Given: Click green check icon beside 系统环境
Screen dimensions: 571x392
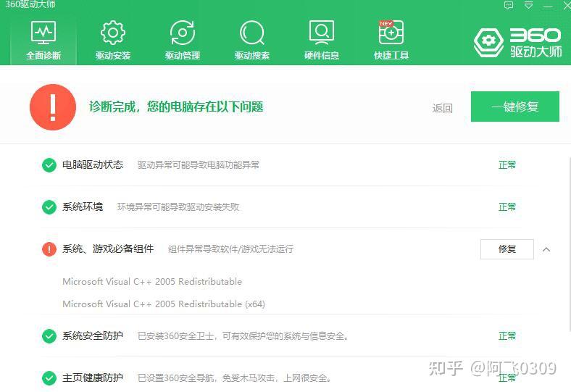Looking at the screenshot, I should [49, 207].
